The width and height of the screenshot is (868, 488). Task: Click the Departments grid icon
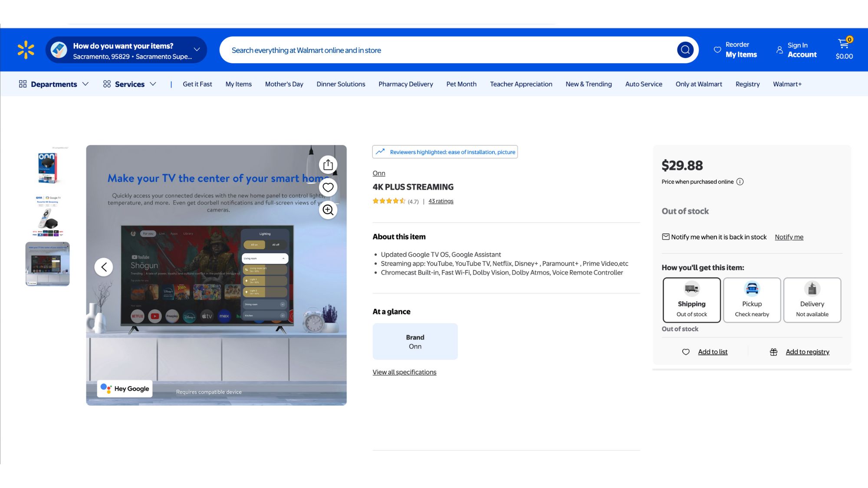[x=23, y=84]
